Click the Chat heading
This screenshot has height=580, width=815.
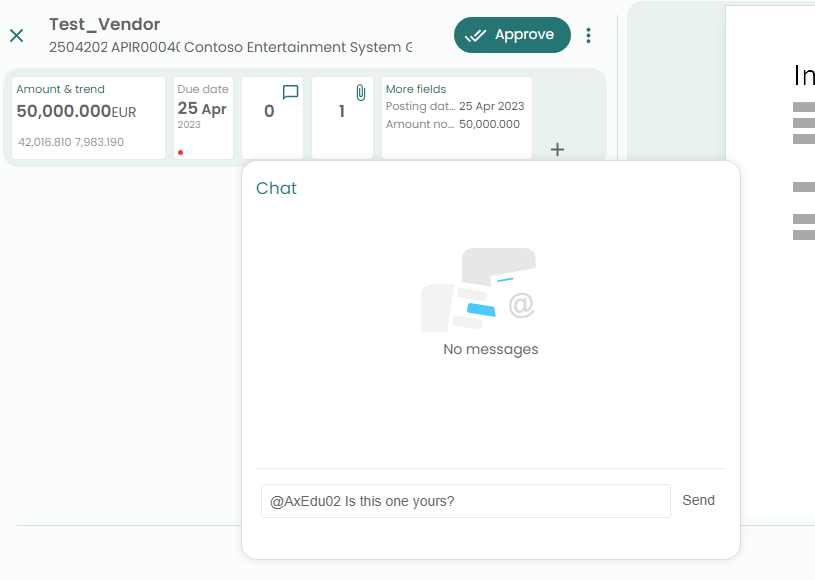(x=276, y=188)
